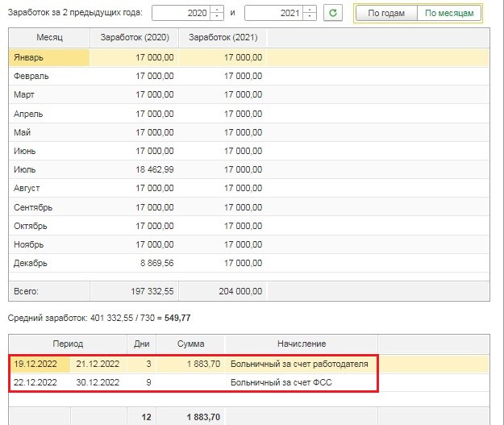The height and width of the screenshot is (425, 504).
Task: Decrease the 2021 year stepper down arrow
Action: [310, 17]
